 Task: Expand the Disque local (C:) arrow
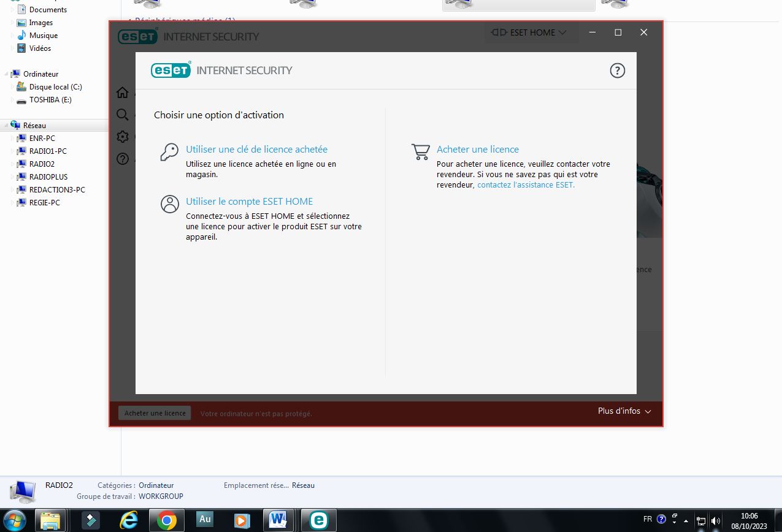13,87
